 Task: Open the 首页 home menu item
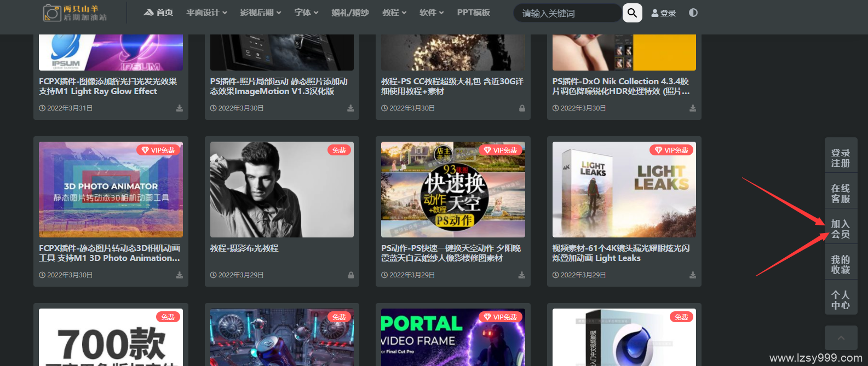[158, 13]
